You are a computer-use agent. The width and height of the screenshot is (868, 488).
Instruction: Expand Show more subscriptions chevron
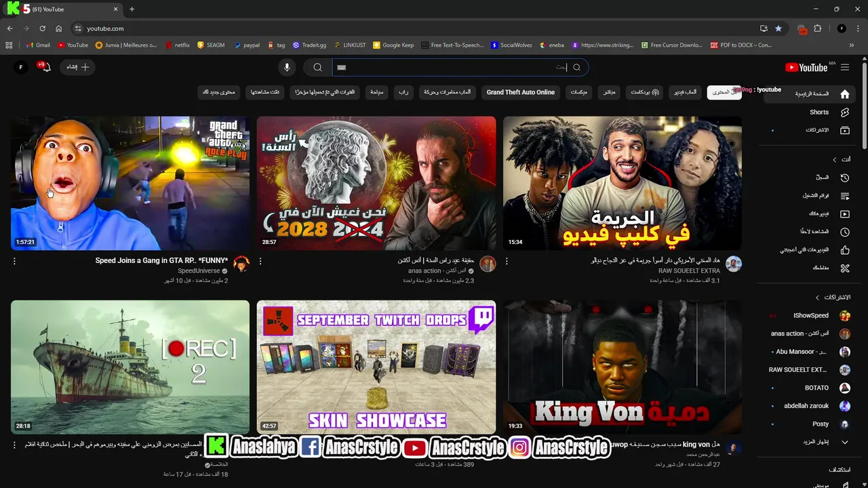(844, 442)
